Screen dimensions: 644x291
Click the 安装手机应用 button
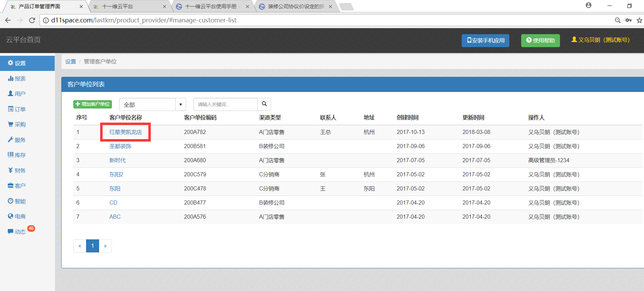[x=485, y=40]
